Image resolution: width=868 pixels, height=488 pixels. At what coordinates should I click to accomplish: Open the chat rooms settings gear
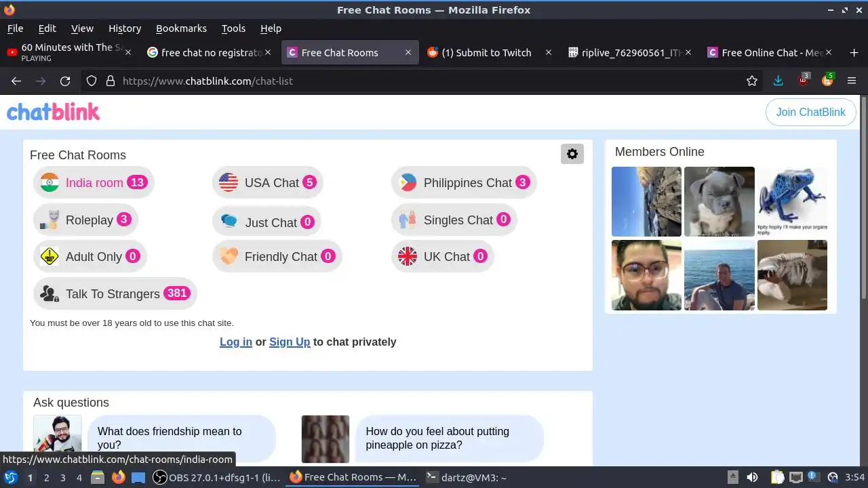pyautogui.click(x=572, y=154)
